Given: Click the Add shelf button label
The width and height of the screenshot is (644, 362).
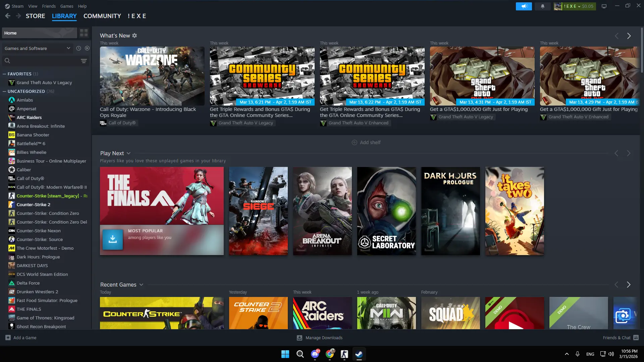Looking at the screenshot, I should tap(370, 142).
